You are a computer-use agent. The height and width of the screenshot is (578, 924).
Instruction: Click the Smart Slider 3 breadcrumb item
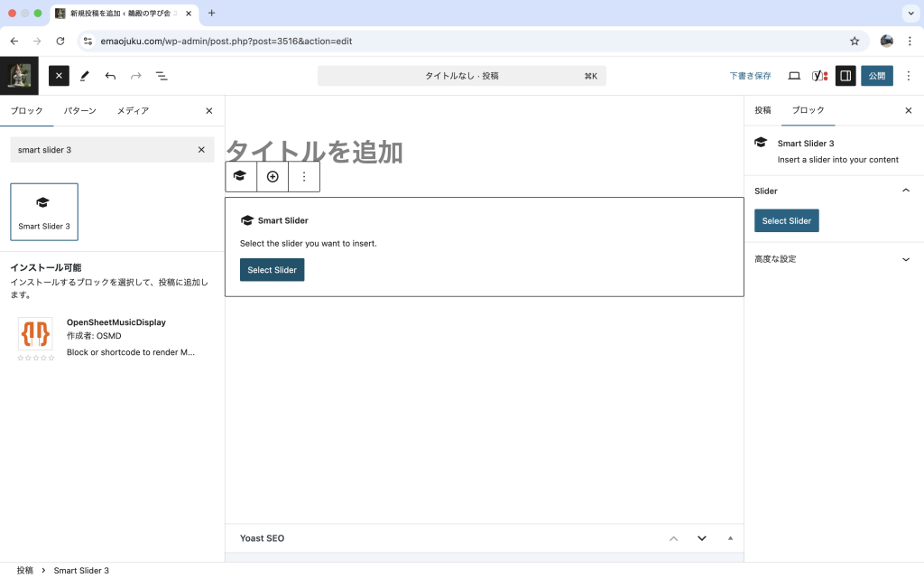point(81,571)
